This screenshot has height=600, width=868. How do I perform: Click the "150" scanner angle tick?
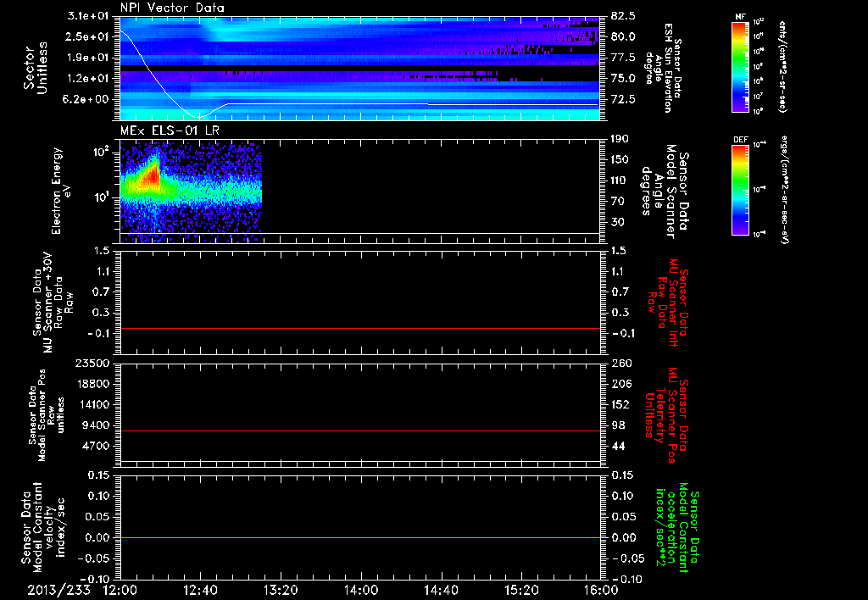click(620, 159)
